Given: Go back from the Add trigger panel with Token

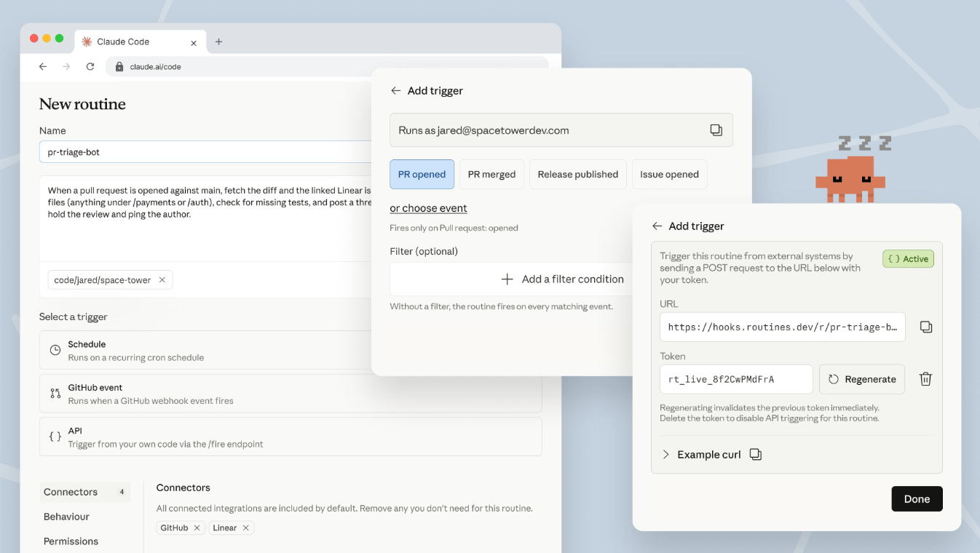Looking at the screenshot, I should pos(657,226).
